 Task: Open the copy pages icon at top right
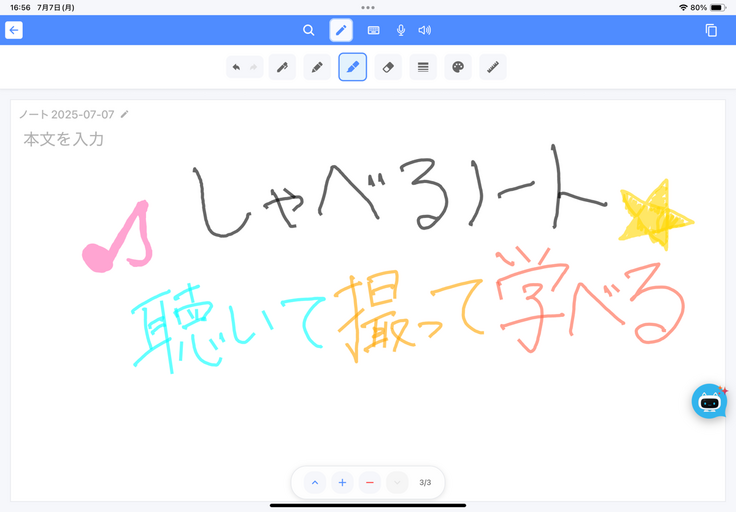pyautogui.click(x=711, y=30)
